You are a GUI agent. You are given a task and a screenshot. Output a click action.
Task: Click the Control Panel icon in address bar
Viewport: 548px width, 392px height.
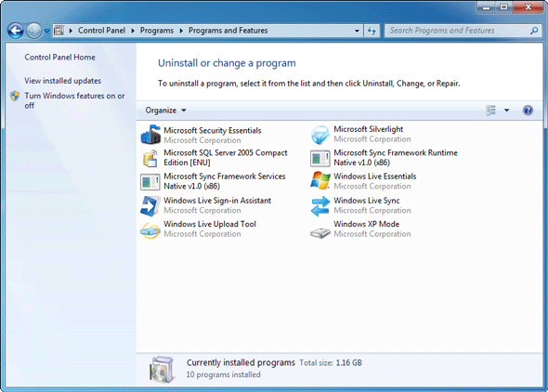59,31
